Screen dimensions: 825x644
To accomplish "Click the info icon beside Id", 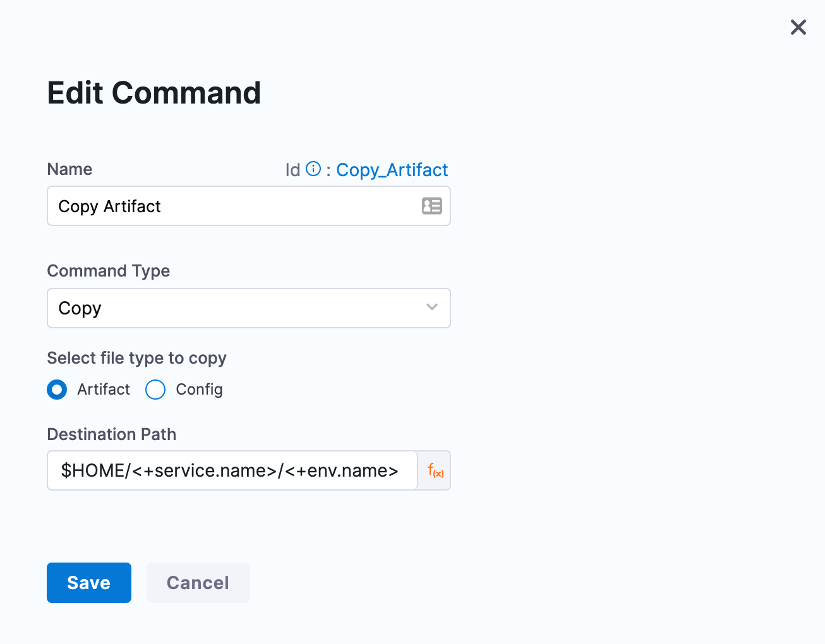I will (x=313, y=169).
